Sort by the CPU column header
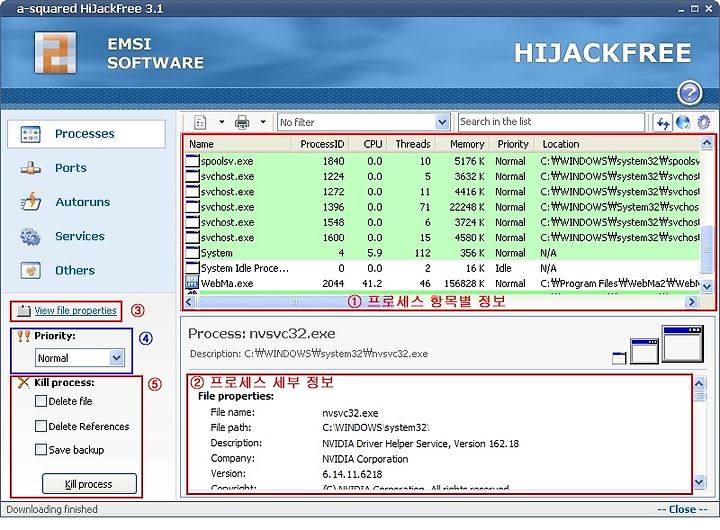The height and width of the screenshot is (530, 720). pos(370,144)
